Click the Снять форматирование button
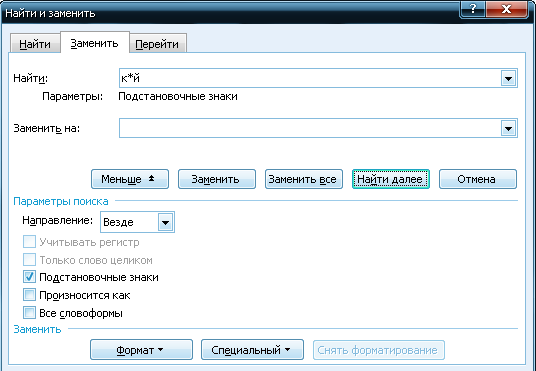Viewport: 536px width, 371px height. 379,350
